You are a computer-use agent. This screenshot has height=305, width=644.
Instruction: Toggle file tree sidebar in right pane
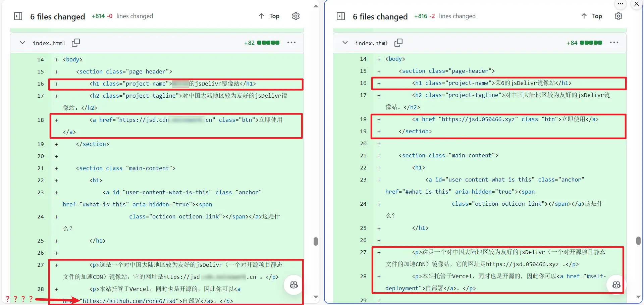pyautogui.click(x=341, y=16)
